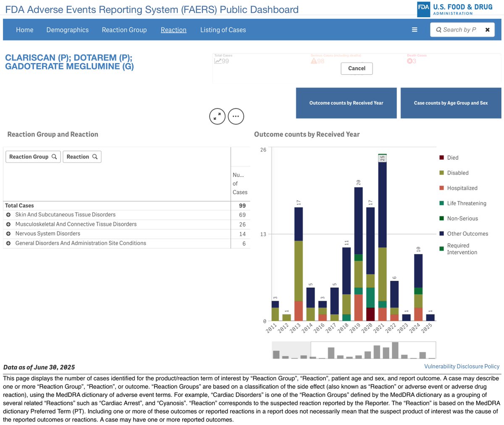Screen dimensions: 504x425
Task: Click the FAERS Public Dashboard heading
Action: (x=152, y=9)
